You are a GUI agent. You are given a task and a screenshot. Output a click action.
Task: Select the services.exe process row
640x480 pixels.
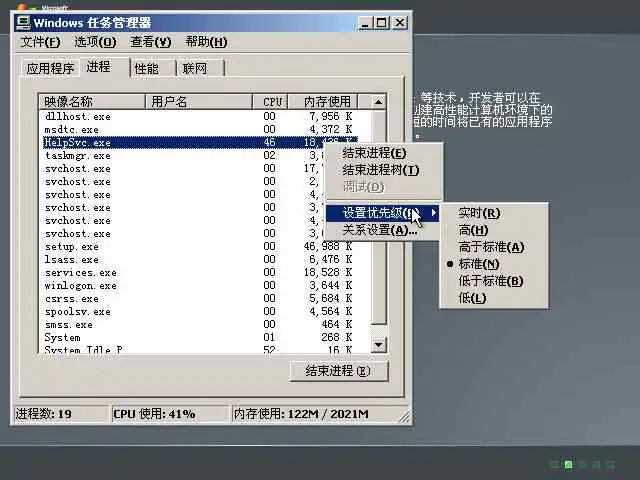(x=199, y=273)
